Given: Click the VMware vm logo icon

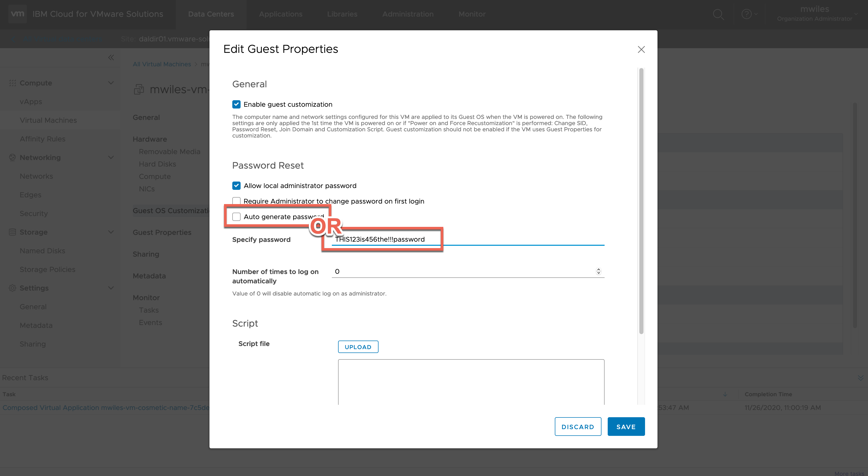Looking at the screenshot, I should click(17, 14).
